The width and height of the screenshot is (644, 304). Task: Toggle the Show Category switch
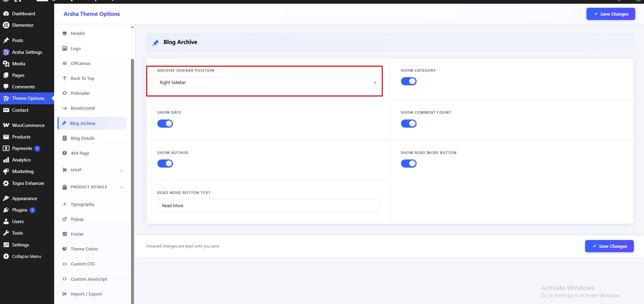(x=409, y=81)
